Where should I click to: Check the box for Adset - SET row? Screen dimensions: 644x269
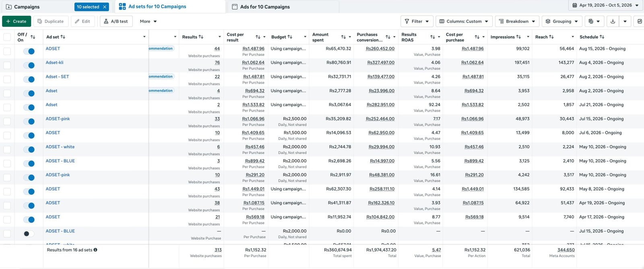7,79
